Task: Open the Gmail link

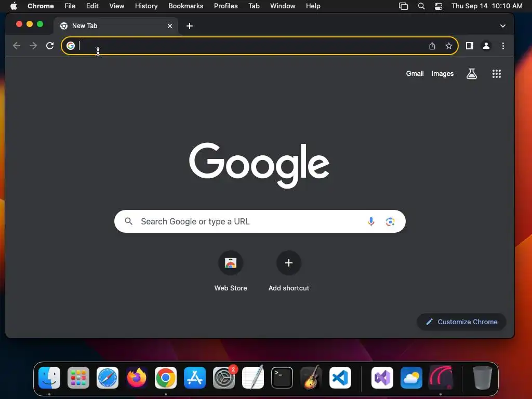Action: [415, 74]
